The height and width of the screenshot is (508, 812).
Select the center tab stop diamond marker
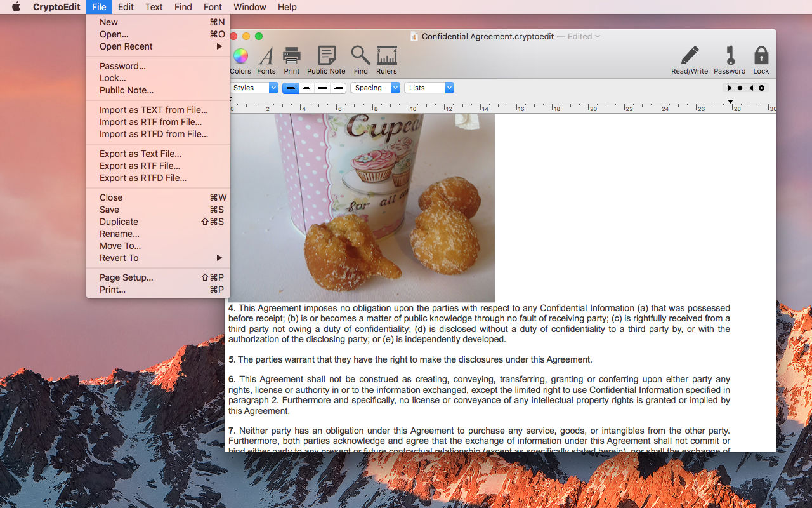coord(740,88)
